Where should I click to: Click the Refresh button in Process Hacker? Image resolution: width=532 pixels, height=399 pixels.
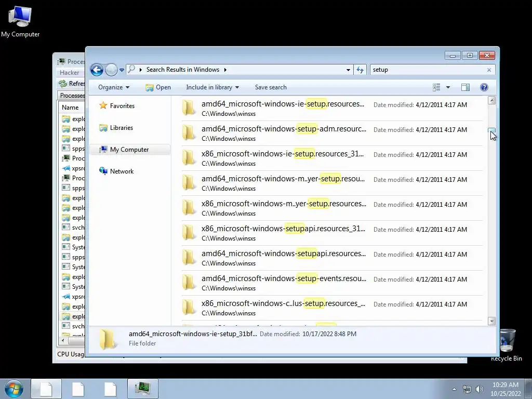(72, 84)
